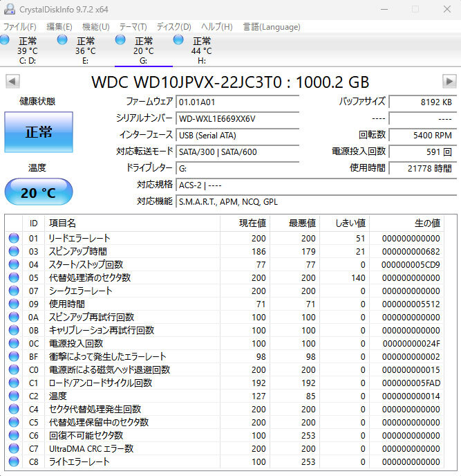Click status orb for ID C2 温度

14,396
